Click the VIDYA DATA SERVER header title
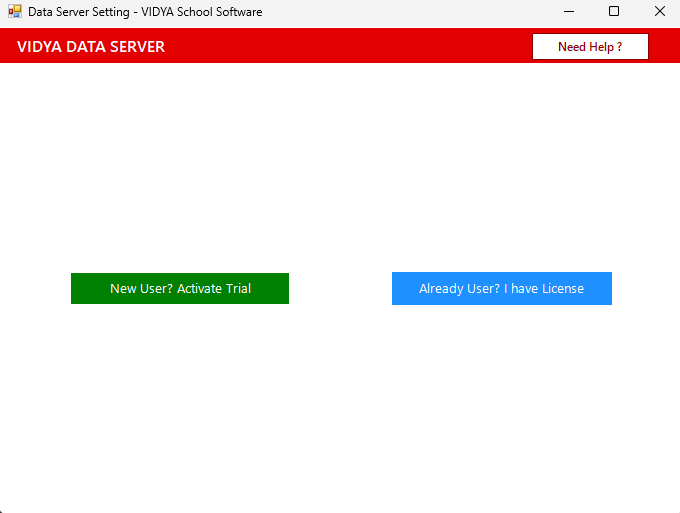 coord(91,47)
